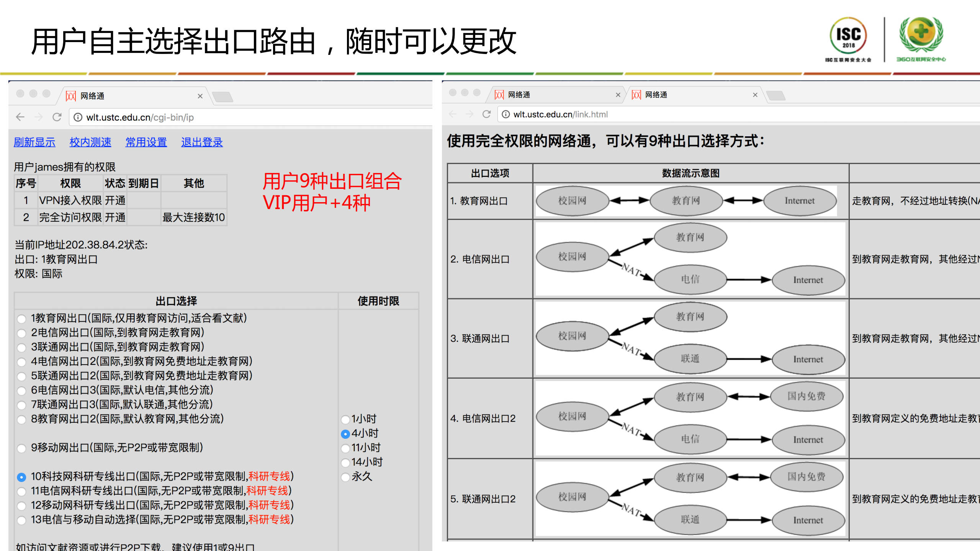Select the 永久 time limit option

346,477
